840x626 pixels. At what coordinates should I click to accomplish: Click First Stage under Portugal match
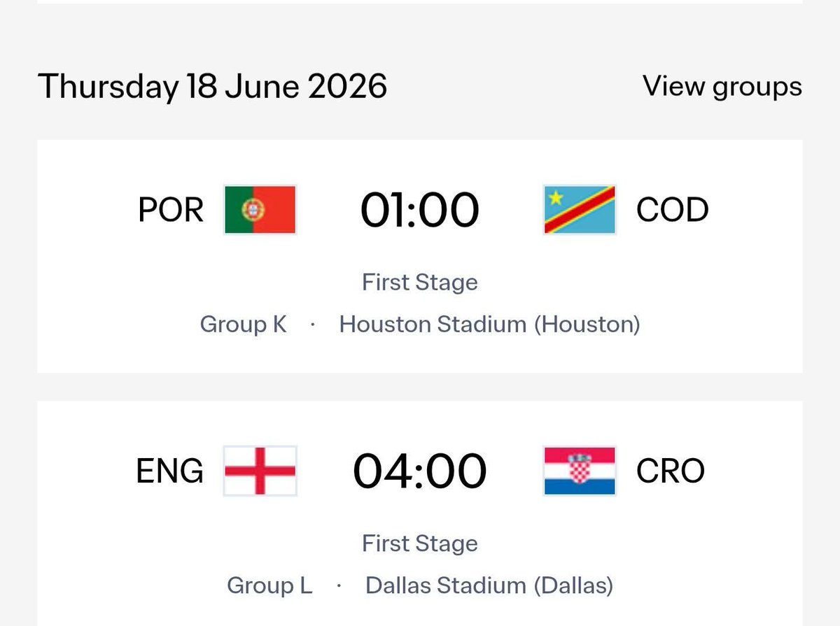click(420, 283)
